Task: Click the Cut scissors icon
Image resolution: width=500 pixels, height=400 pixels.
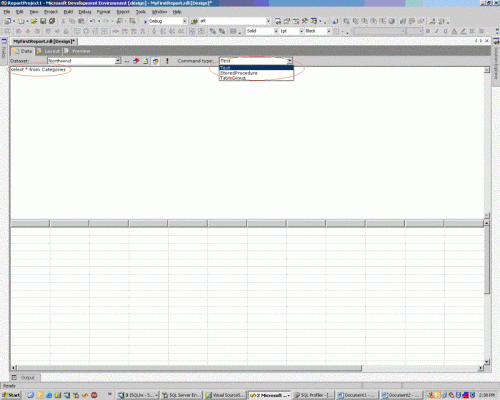Action: coord(63,21)
